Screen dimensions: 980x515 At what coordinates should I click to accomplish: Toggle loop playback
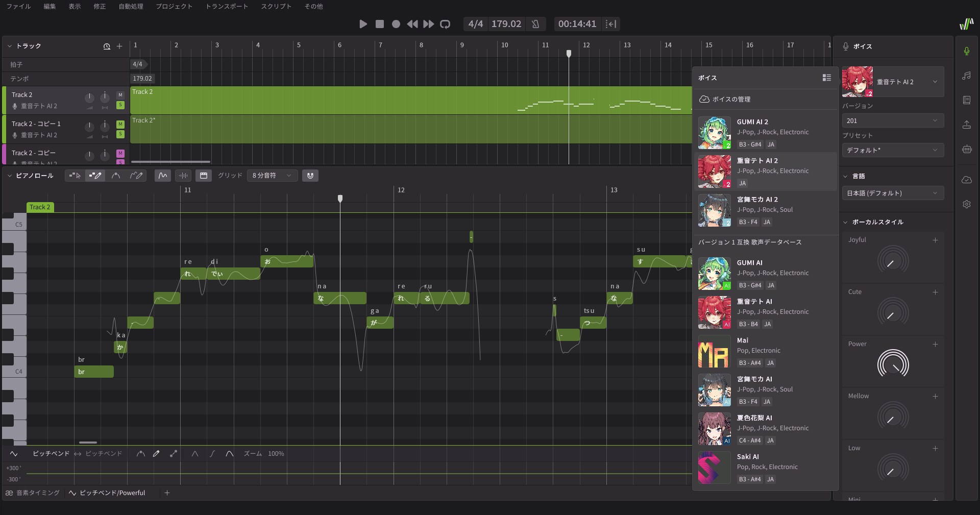click(x=445, y=24)
